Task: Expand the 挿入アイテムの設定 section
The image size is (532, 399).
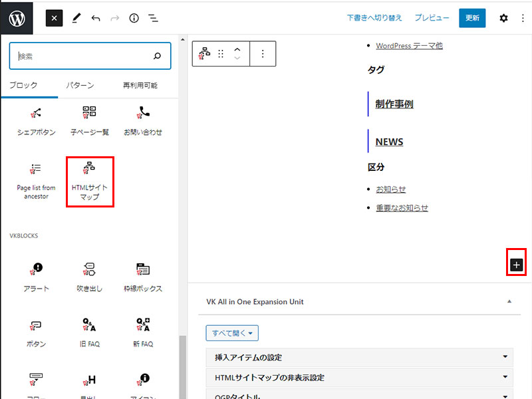Action: pyautogui.click(x=359, y=358)
